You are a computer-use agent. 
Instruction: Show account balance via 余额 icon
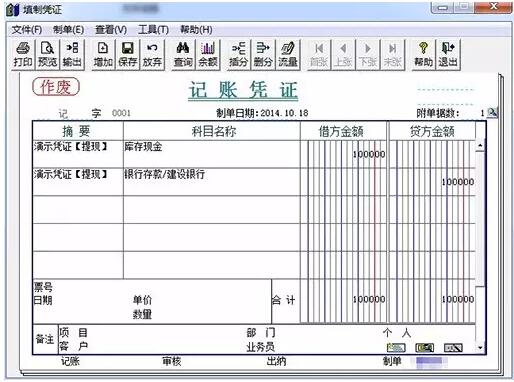click(x=208, y=55)
